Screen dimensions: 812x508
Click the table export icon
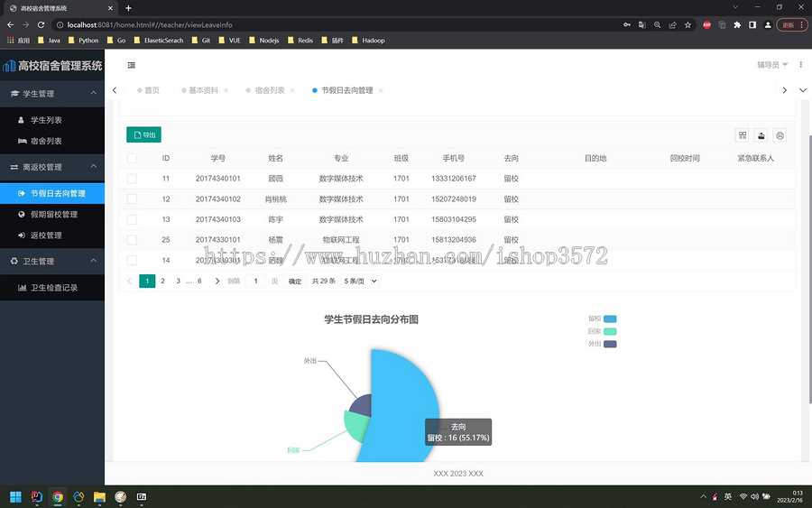761,135
